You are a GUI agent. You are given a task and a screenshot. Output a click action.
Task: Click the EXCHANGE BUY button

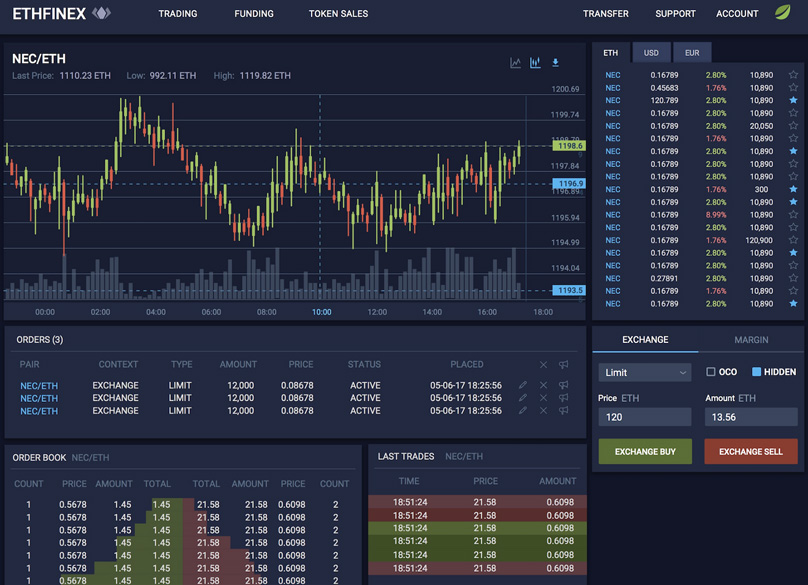pos(645,452)
